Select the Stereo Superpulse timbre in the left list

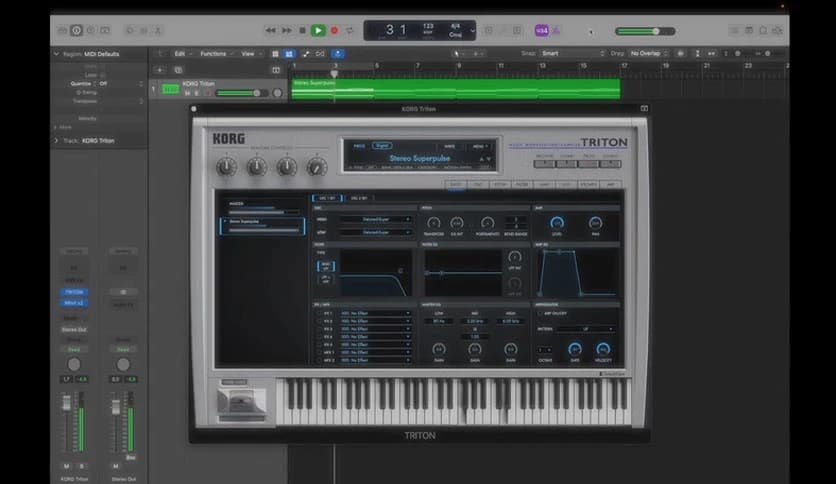pyautogui.click(x=262, y=226)
